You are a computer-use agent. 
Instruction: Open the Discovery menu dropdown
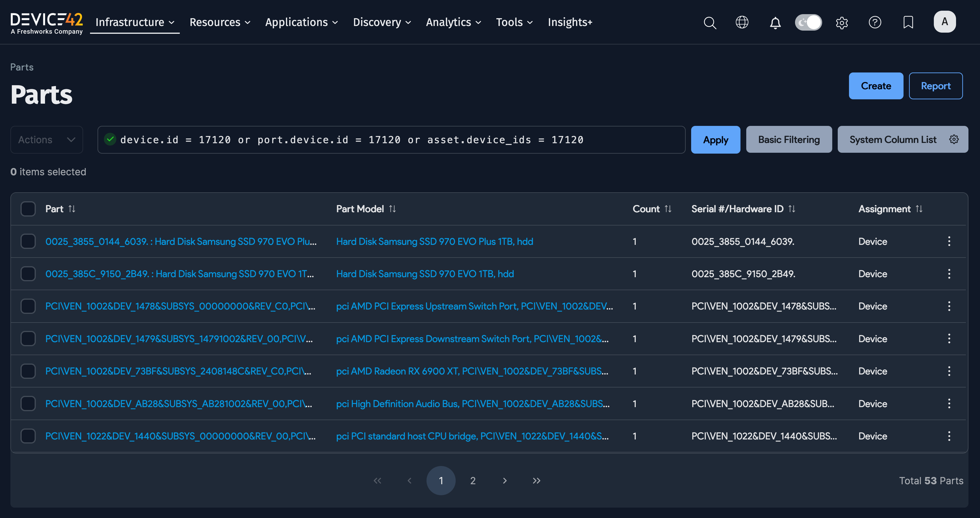pyautogui.click(x=381, y=23)
